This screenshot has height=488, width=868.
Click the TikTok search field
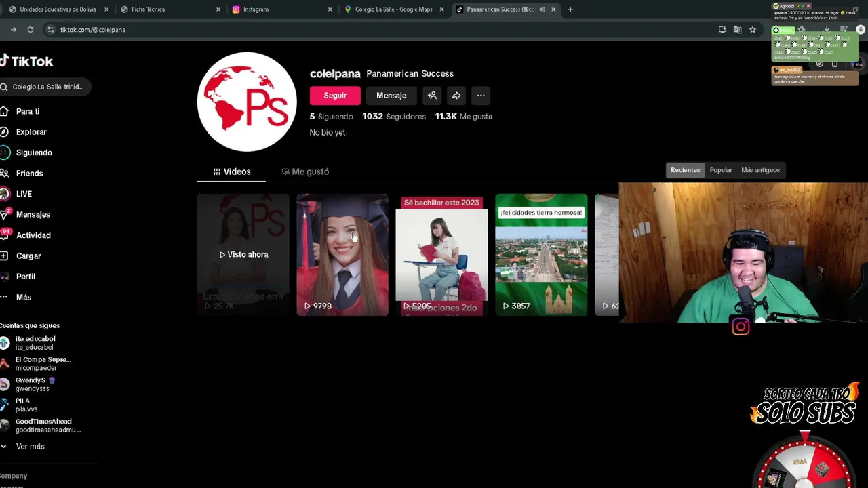[45, 87]
